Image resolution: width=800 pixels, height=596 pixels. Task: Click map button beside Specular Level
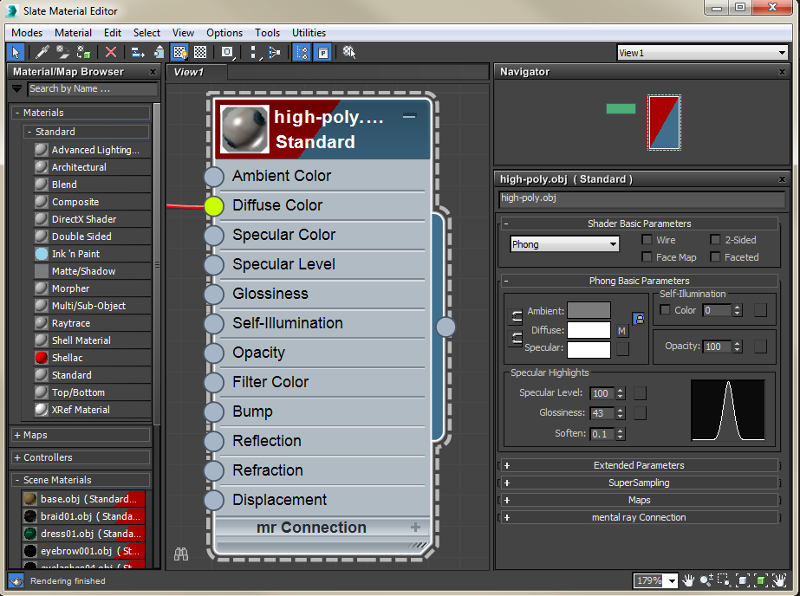click(640, 393)
